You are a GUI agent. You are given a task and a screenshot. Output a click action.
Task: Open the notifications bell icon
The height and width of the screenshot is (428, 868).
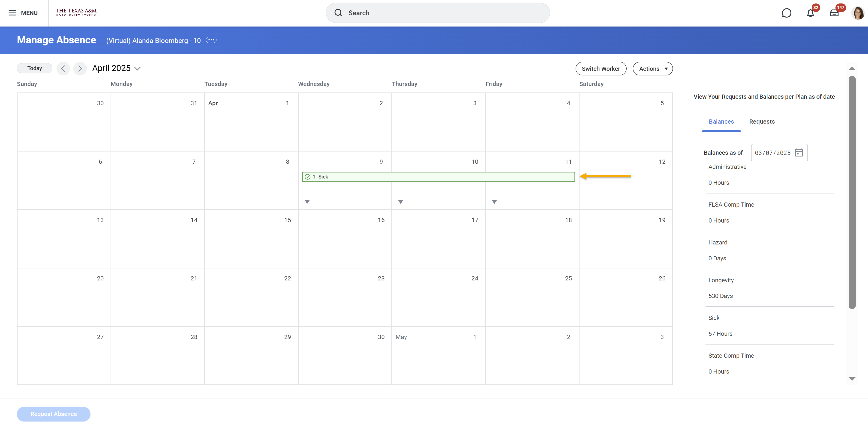click(810, 13)
